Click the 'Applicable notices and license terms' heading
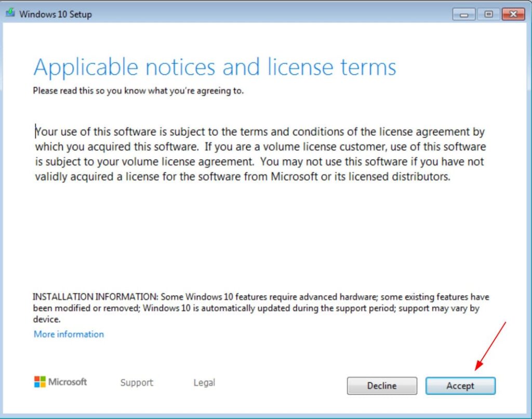This screenshot has width=532, height=419. 215,67
